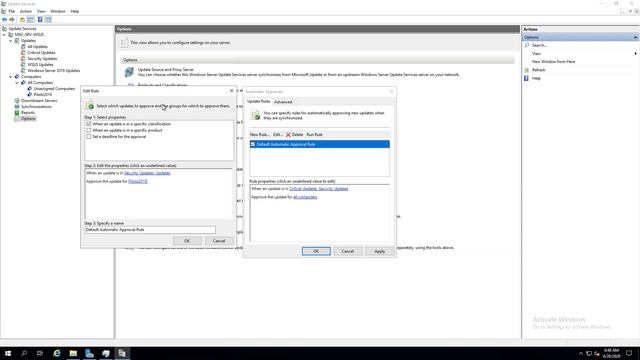This screenshot has width=640, height=360.
Task: Click the Back arrow in the toolbar
Action: click(4, 20)
